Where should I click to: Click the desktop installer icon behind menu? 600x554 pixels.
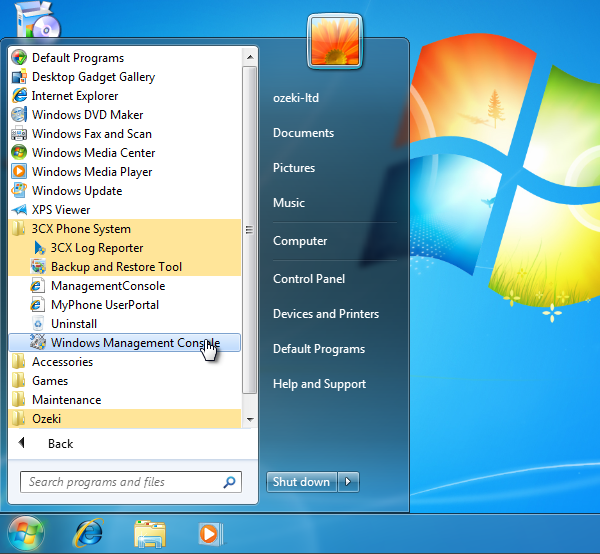click(38, 20)
